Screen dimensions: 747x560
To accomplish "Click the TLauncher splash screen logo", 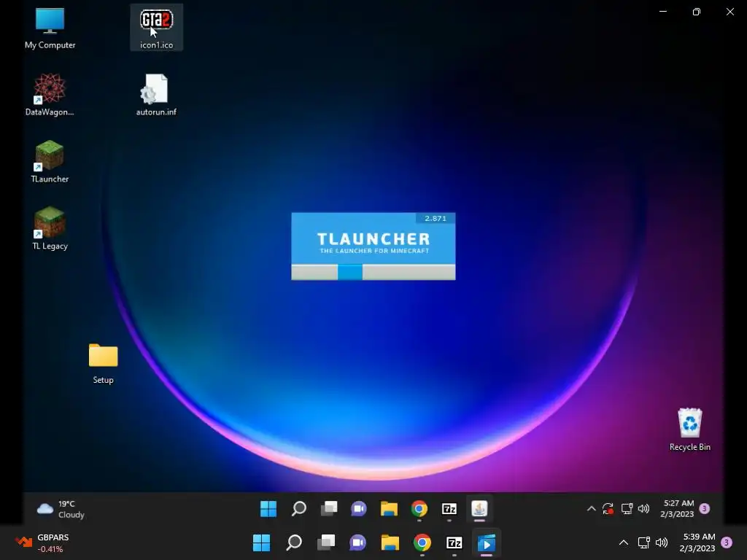I will coord(373,242).
